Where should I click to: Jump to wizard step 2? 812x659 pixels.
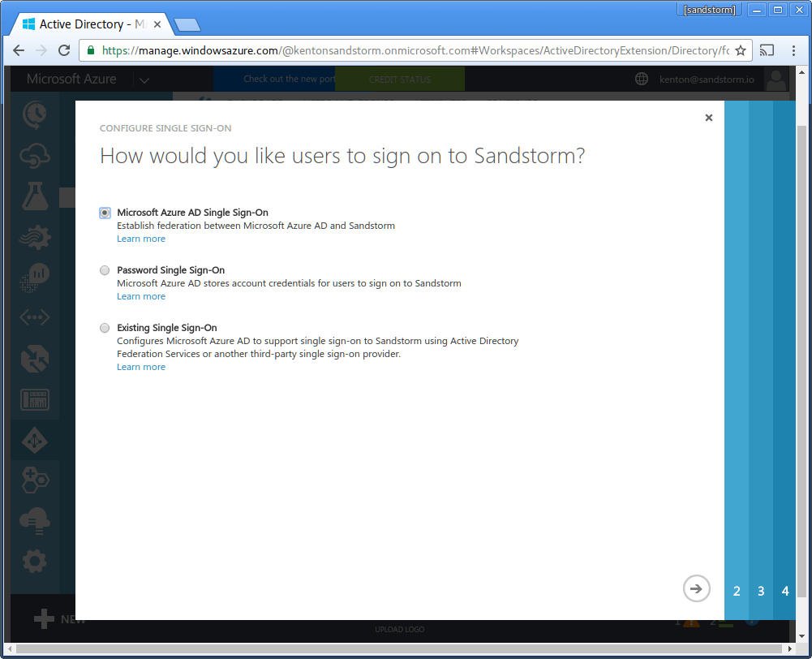[x=737, y=591]
